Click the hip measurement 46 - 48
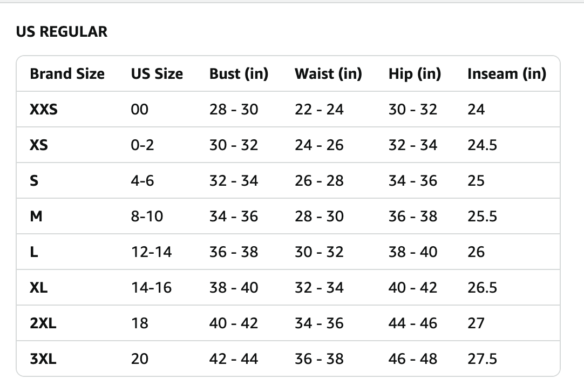 (x=413, y=359)
